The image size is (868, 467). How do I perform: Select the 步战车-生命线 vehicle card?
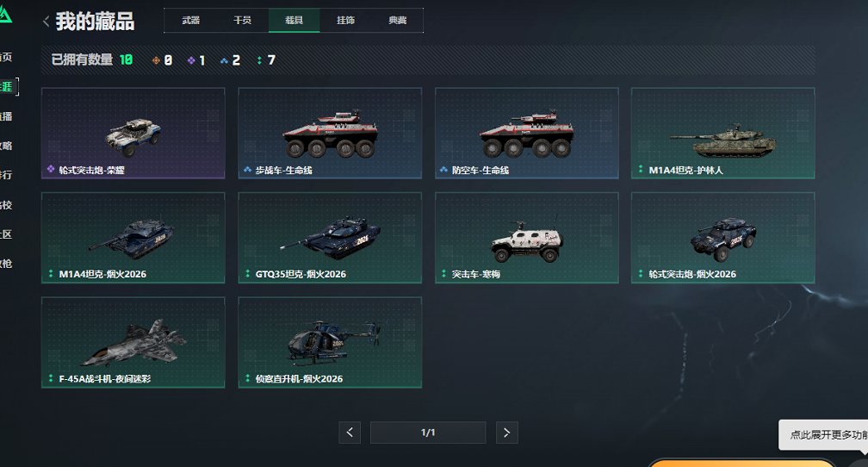[x=330, y=133]
